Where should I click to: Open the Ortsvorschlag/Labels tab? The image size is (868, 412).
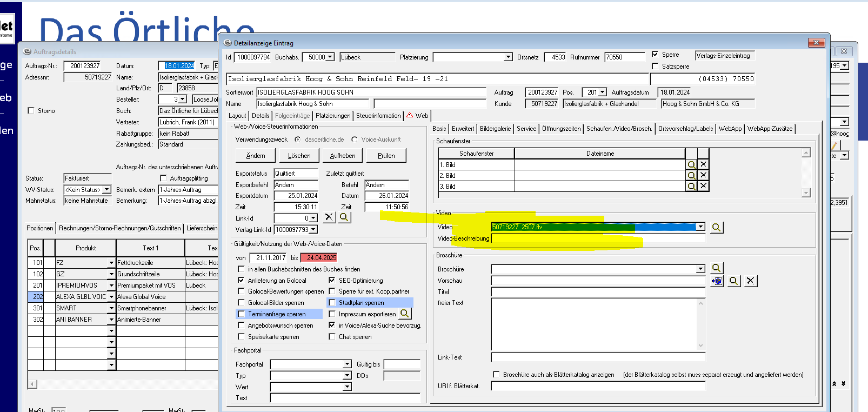point(685,129)
